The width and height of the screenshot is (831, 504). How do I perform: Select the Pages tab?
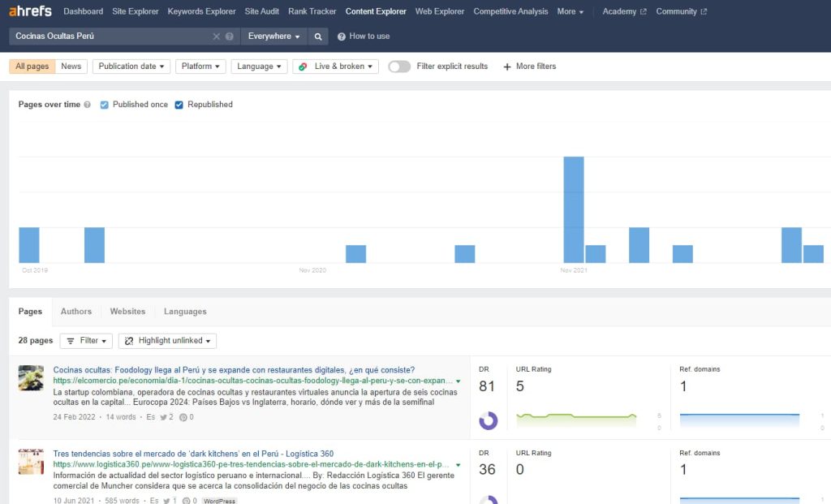pos(30,312)
